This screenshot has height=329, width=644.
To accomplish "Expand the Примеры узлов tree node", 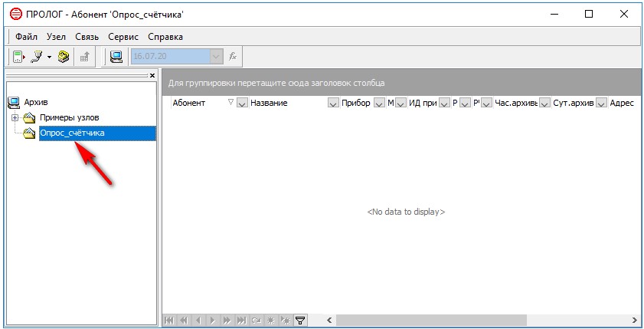I will (15, 117).
